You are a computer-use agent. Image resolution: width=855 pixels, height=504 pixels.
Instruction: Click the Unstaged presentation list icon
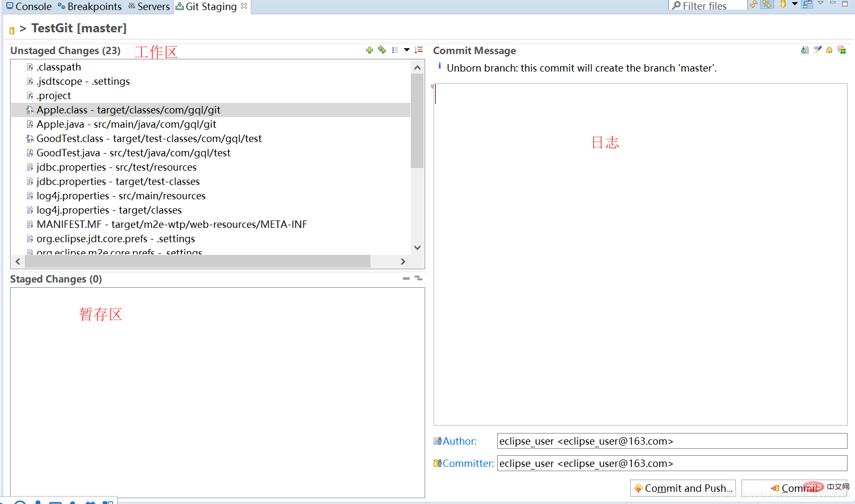pos(395,50)
